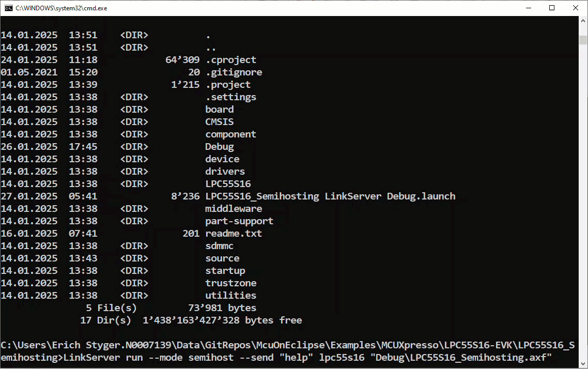
Task: Maximize the cmd.exe window
Action: tap(552, 8)
